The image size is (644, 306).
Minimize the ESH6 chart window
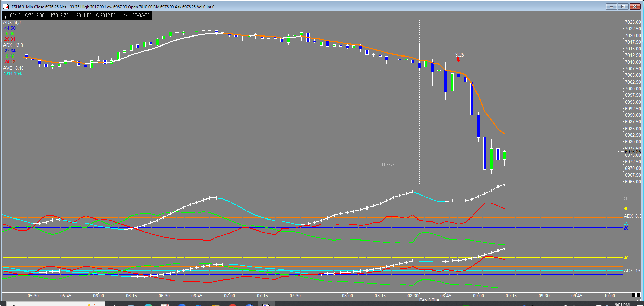[x=611, y=7]
